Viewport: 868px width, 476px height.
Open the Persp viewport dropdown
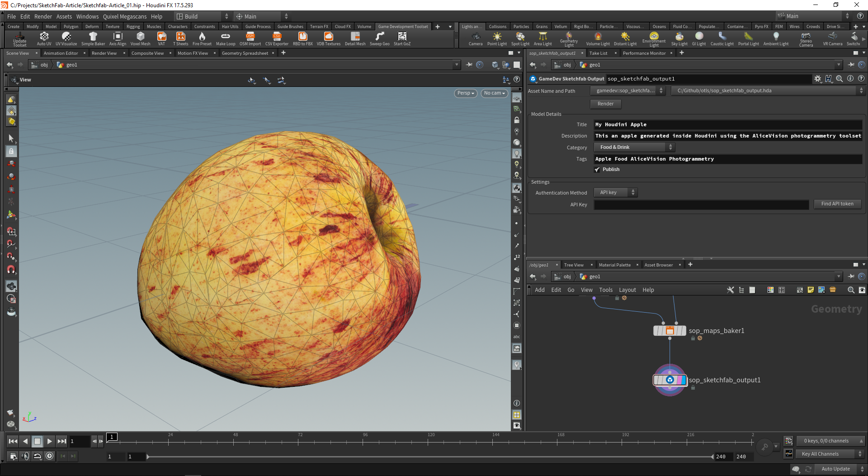coord(465,93)
